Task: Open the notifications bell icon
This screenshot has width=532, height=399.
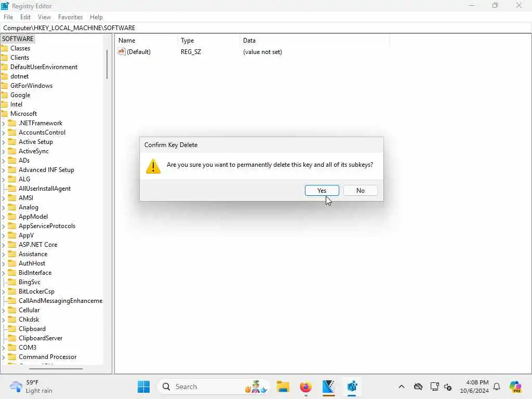Action: (497, 387)
